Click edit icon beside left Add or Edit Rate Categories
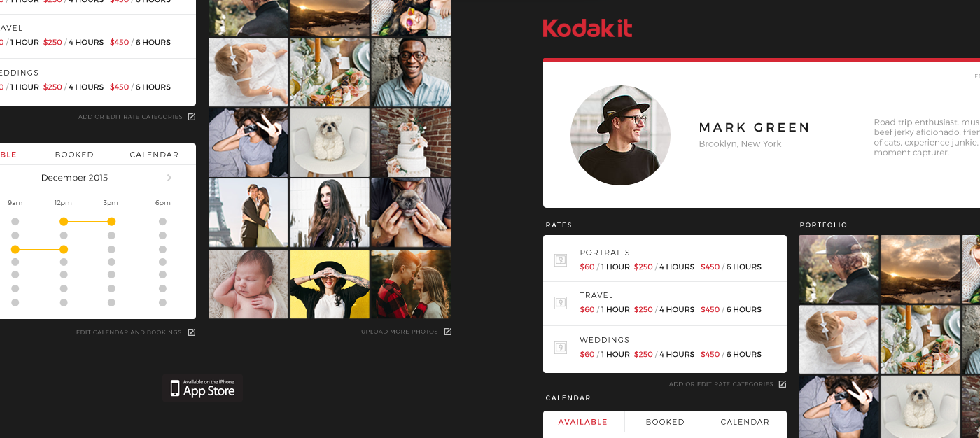 (192, 117)
